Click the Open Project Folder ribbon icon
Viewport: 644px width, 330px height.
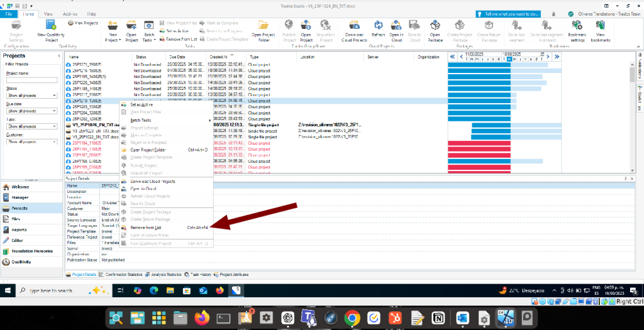[265, 28]
